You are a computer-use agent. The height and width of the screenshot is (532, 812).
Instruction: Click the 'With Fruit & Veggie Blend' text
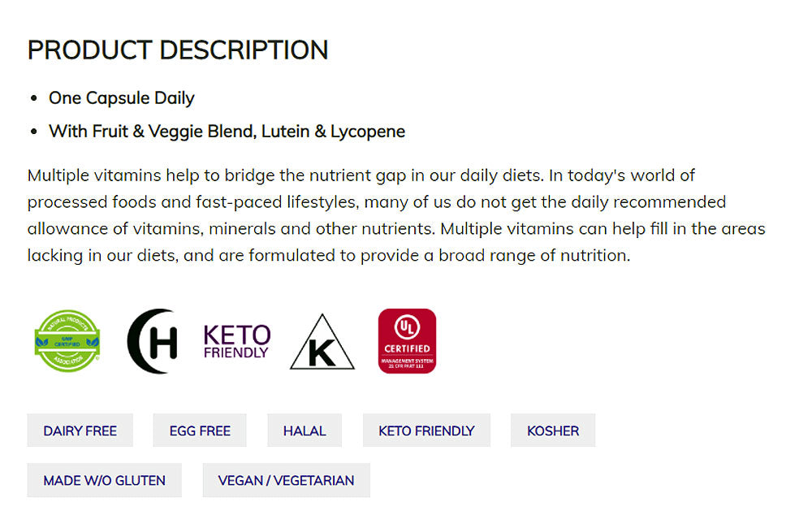pos(227,131)
